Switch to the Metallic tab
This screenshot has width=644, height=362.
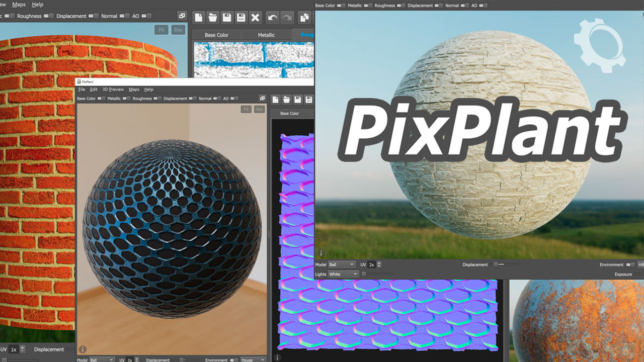coord(267,35)
